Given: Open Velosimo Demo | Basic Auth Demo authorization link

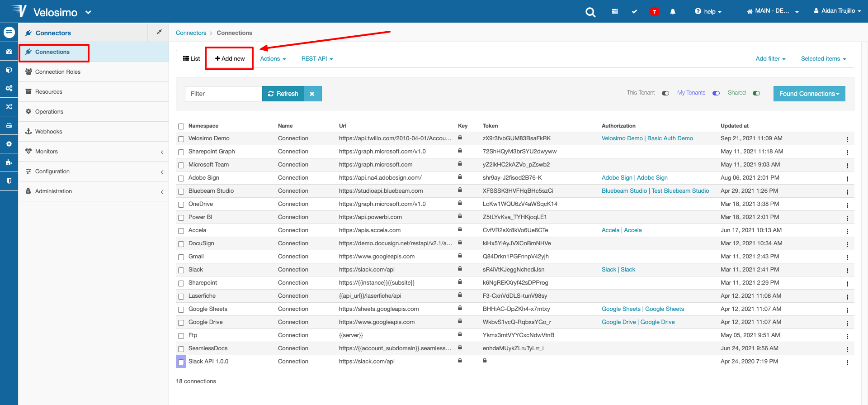Looking at the screenshot, I should point(647,138).
